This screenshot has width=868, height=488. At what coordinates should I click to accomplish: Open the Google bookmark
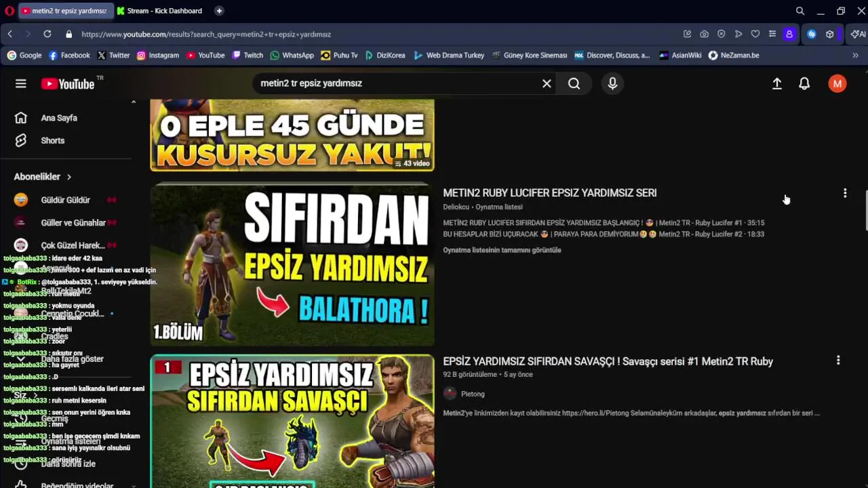[24, 56]
